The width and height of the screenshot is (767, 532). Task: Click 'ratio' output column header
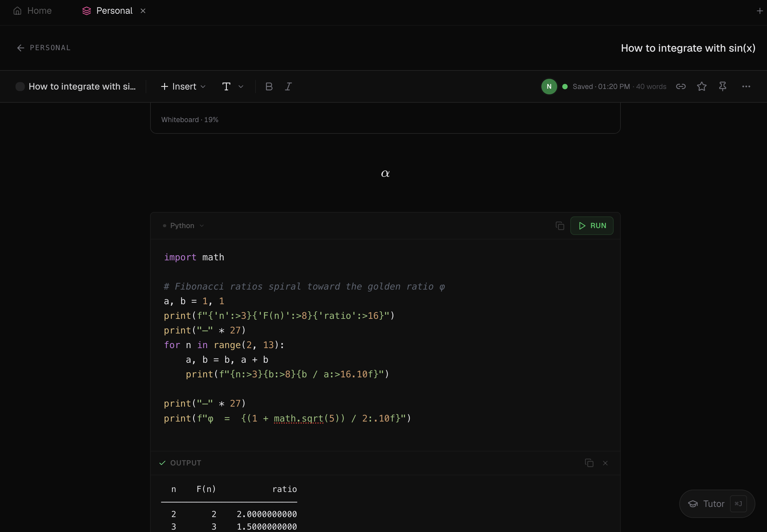[284, 489]
